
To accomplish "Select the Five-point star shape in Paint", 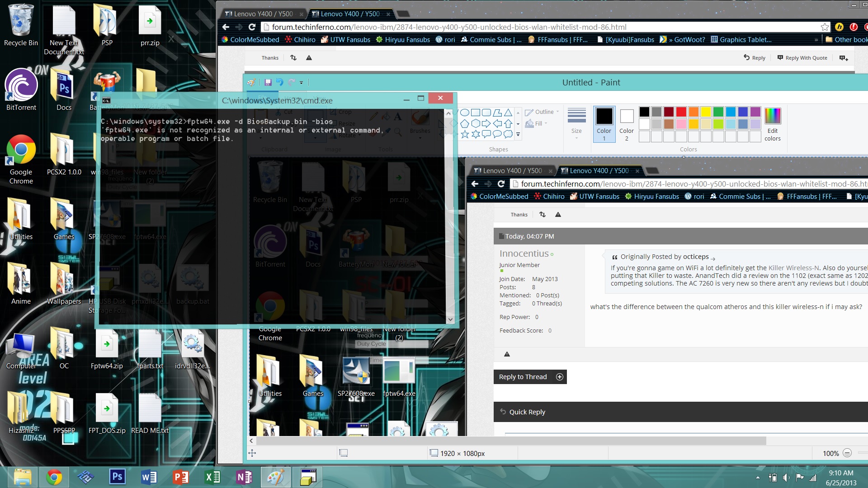I will [464, 134].
